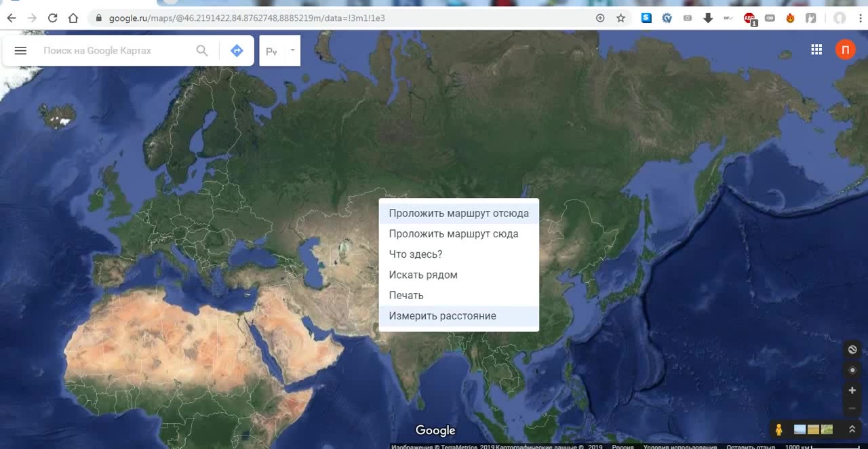868x449 pixels.
Task: Open the Google apps grid
Action: coord(816,50)
